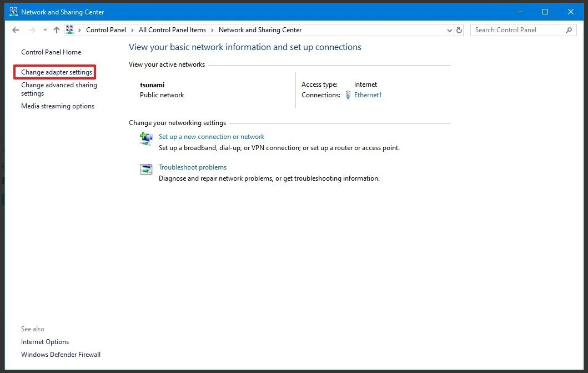The width and height of the screenshot is (588, 373).
Task: Open Change adapter settings
Action: (57, 72)
